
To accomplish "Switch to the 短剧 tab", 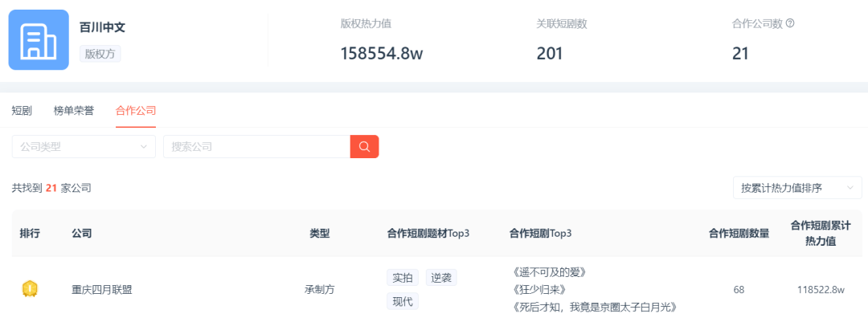I will point(22,111).
